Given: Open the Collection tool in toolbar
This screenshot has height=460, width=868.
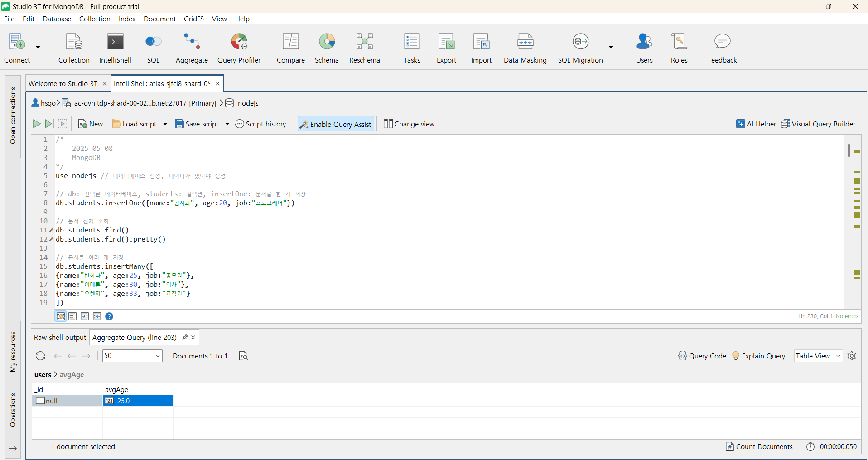Looking at the screenshot, I should coord(74,48).
